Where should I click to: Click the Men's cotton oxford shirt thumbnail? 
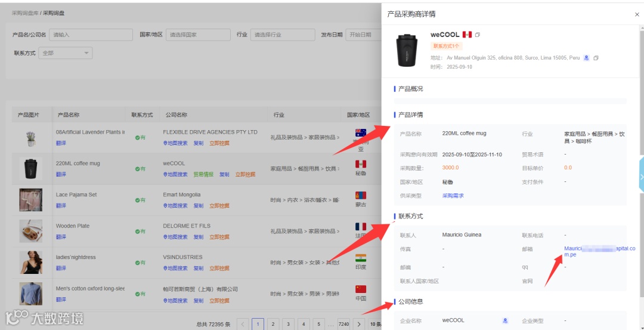coord(30,294)
